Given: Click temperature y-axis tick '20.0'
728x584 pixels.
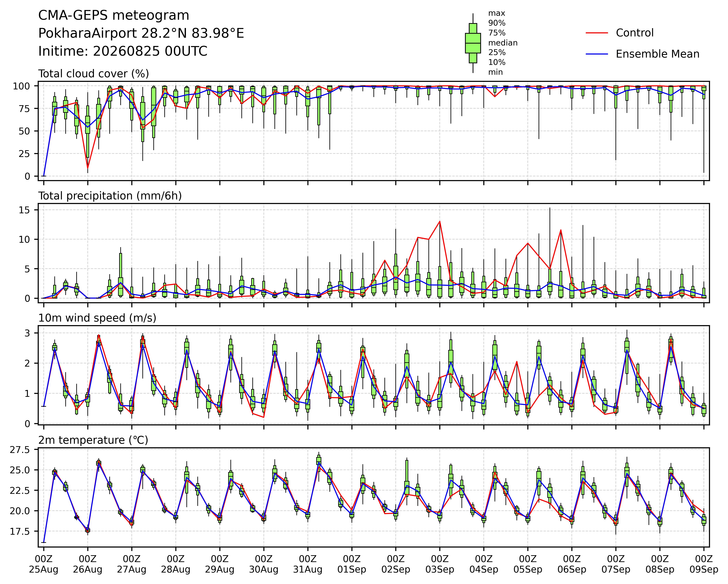Looking at the screenshot, I should pyautogui.click(x=20, y=511).
